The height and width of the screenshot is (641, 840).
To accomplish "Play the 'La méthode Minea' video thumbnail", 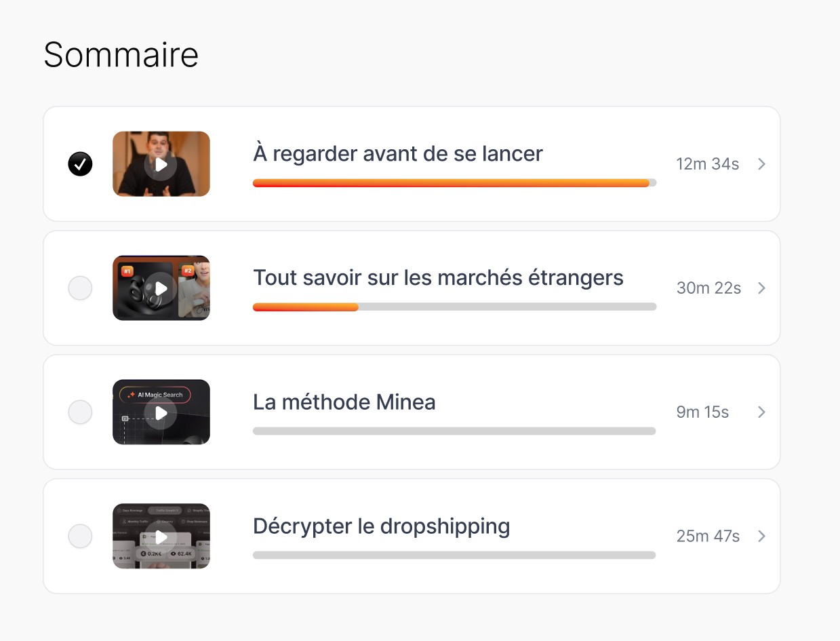I will 161,412.
